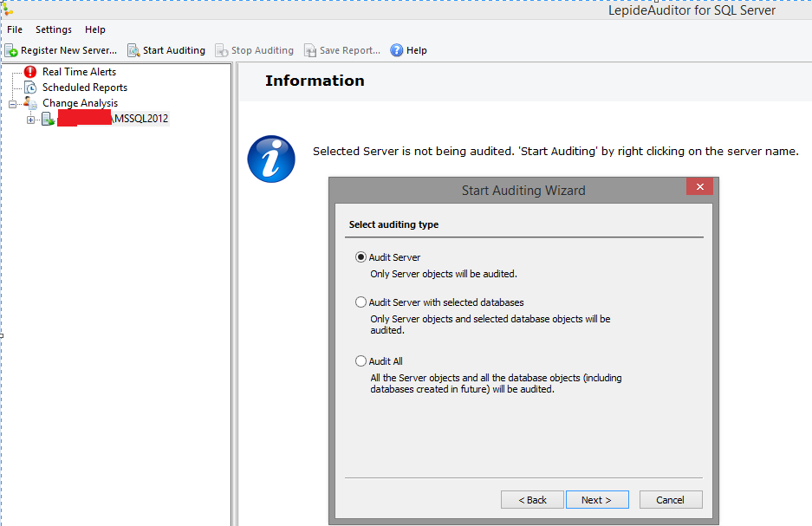This screenshot has height=526, width=812.
Task: Open the Help menu in menu bar
Action: pyautogui.click(x=95, y=29)
